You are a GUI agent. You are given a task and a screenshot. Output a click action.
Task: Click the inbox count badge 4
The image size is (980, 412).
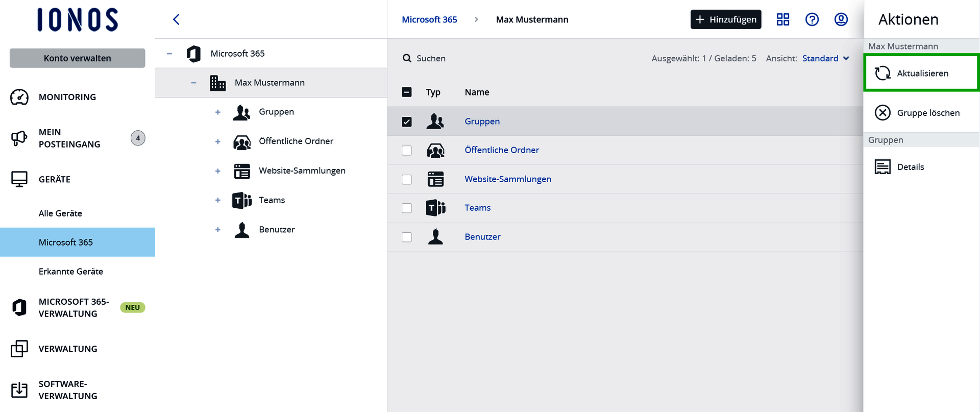click(x=138, y=138)
